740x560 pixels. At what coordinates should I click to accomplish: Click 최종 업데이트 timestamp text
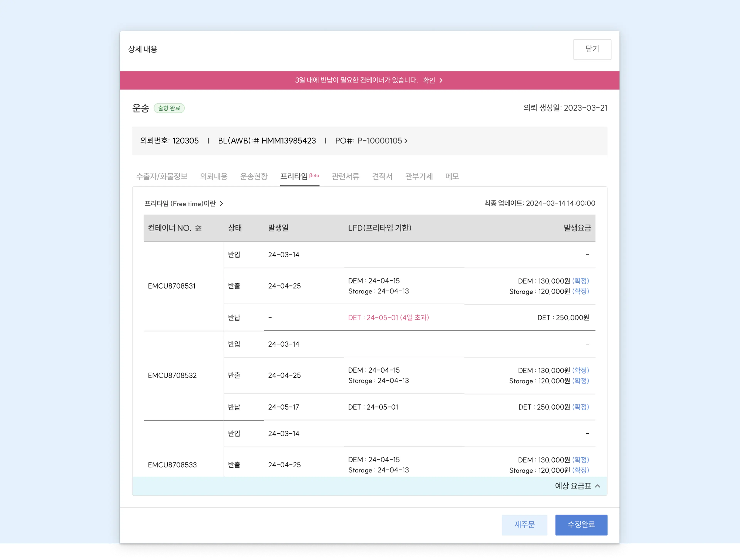[540, 203]
